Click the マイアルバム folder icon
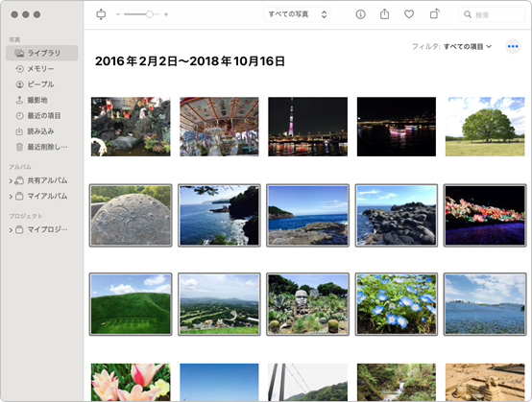Image resolution: width=532 pixels, height=402 pixels. tap(19, 197)
